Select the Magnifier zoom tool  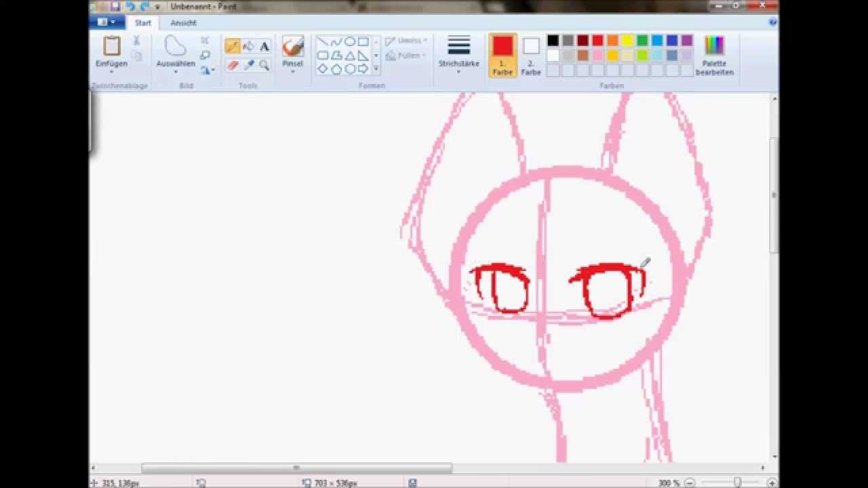pos(264,65)
